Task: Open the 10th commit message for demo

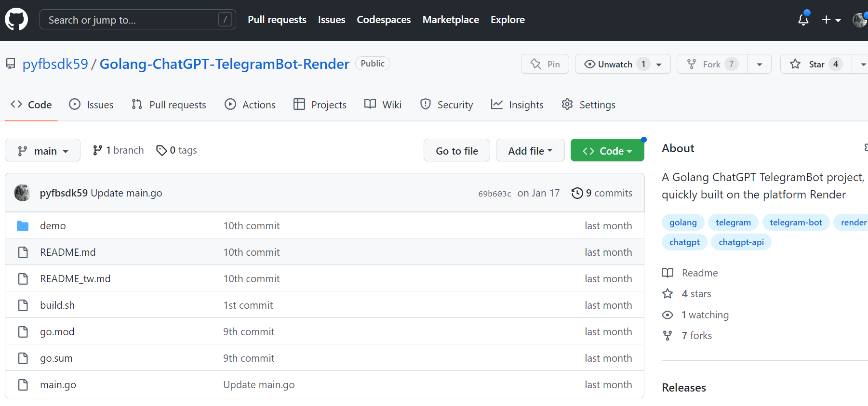Action: coord(252,226)
